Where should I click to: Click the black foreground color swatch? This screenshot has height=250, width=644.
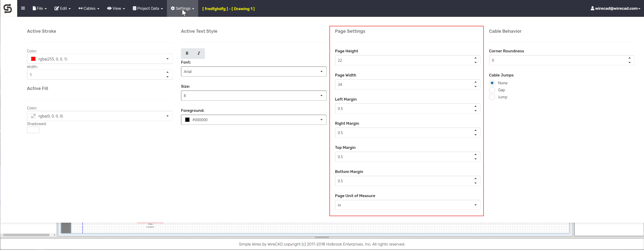[x=187, y=120]
